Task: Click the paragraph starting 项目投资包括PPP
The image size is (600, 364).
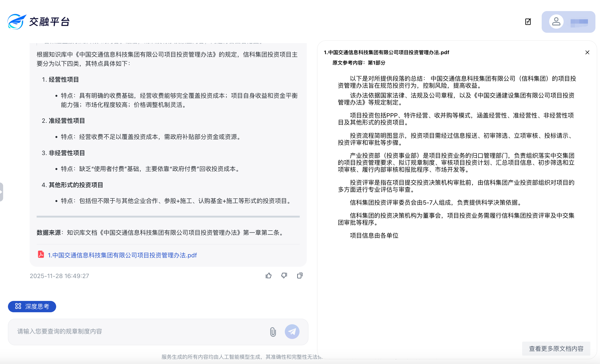Action: point(456,119)
